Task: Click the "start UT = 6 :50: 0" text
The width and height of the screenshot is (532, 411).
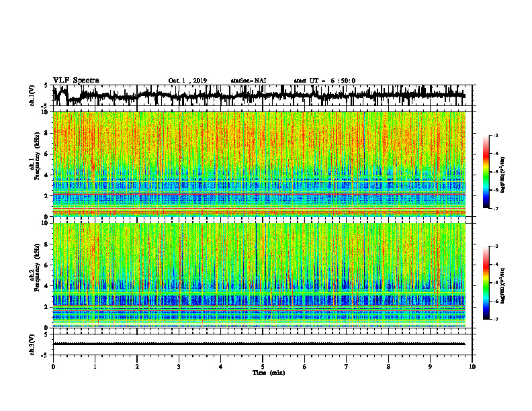Action: pos(324,81)
